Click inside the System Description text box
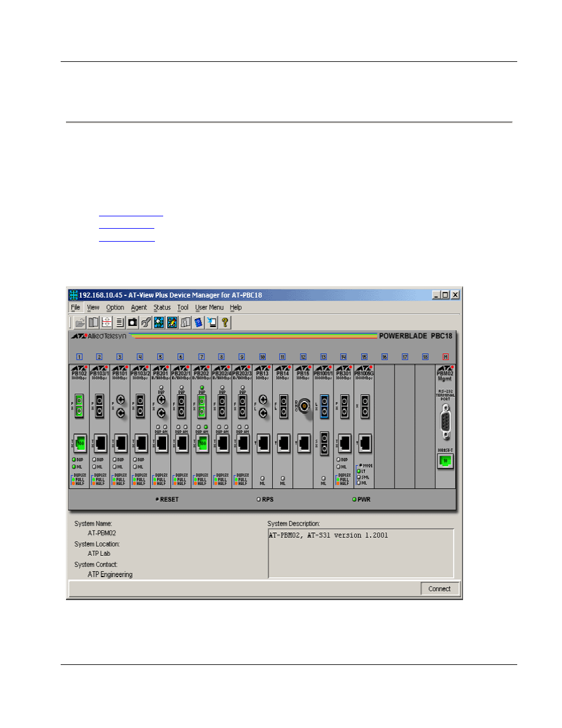Screen dimensions: 562x728 (361, 553)
